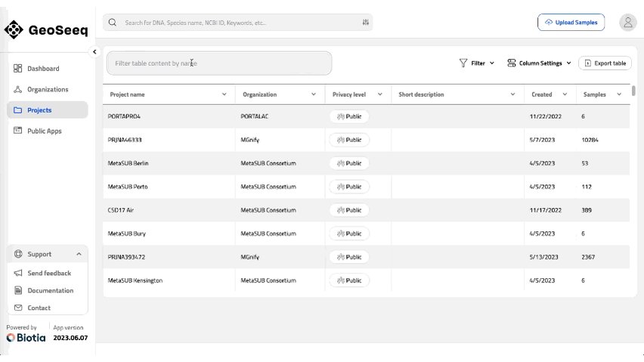This screenshot has height=362, width=644.
Task: Click the Upload Samples button
Action: click(571, 23)
